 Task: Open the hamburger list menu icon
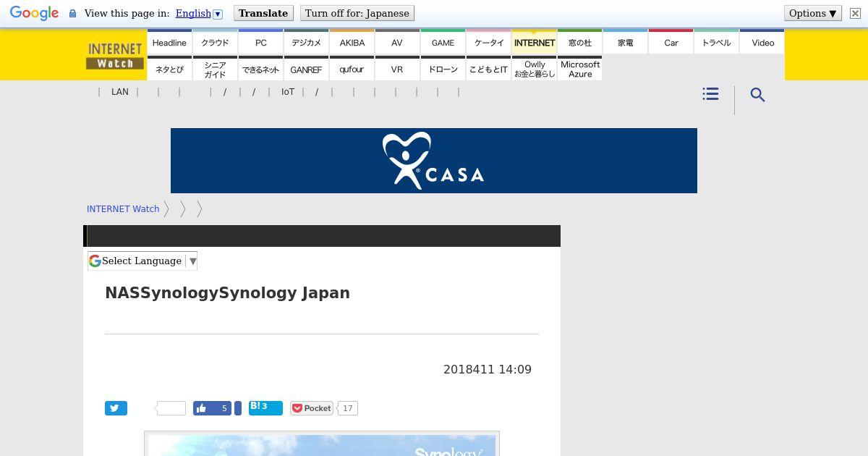[x=710, y=94]
